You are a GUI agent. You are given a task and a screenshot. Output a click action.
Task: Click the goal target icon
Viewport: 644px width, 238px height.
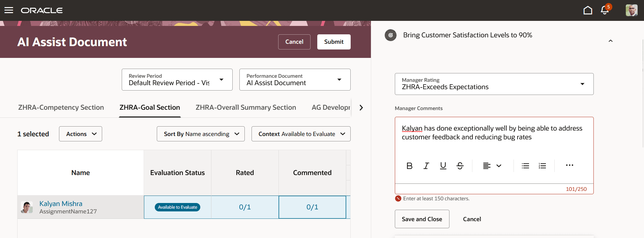tap(390, 35)
